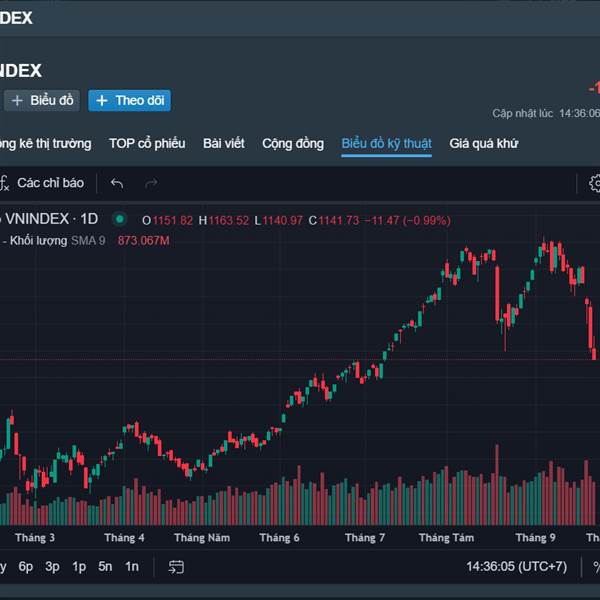600x600 pixels.
Task: Click the change value −11.47 (−0.99%)
Action: pos(408,221)
